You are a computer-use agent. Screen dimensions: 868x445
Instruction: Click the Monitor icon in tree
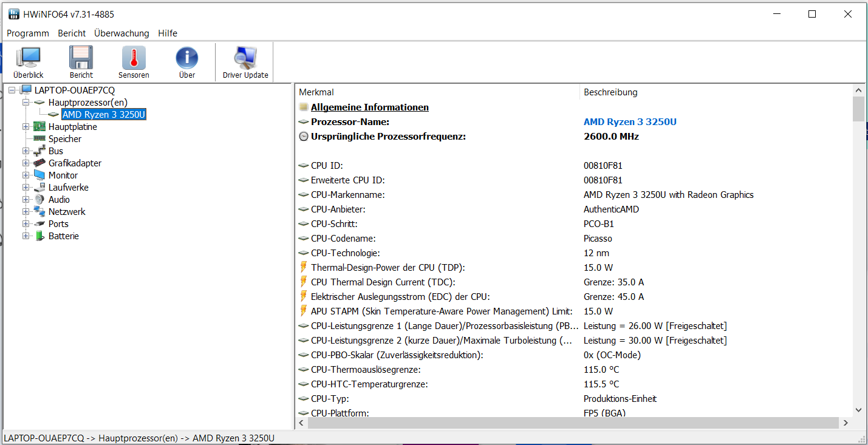point(39,175)
